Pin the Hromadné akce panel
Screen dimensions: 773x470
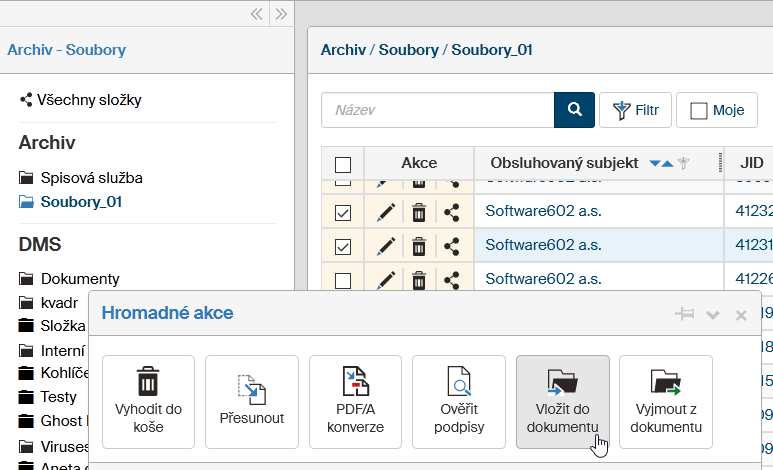coord(685,314)
